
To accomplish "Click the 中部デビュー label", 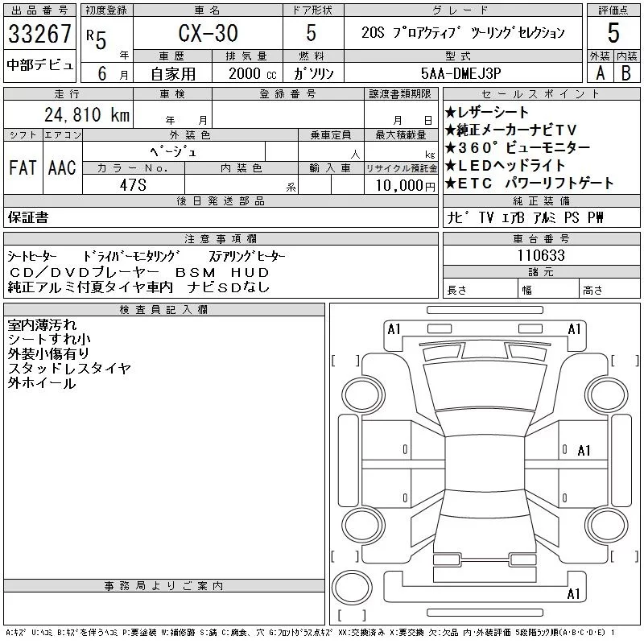I will pos(39,65).
